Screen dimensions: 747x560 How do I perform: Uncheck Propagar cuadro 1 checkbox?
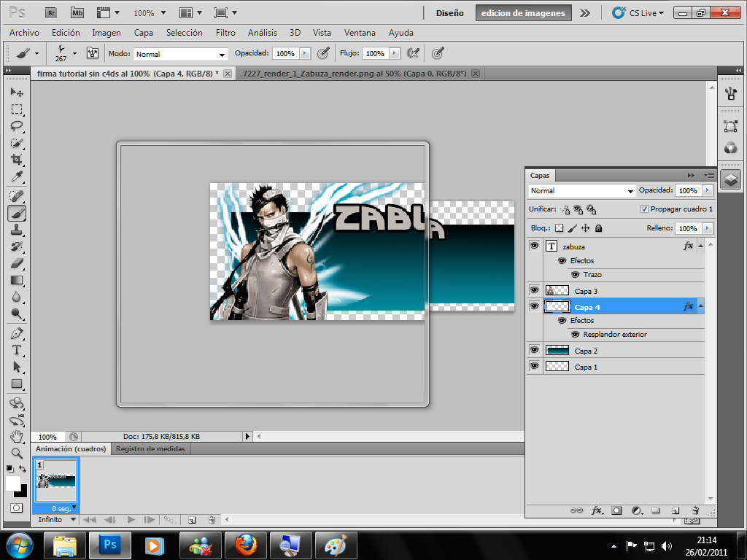tap(644, 209)
